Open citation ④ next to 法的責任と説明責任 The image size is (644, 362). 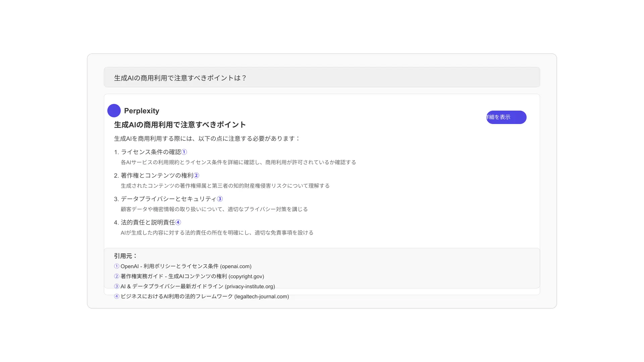[x=178, y=223]
